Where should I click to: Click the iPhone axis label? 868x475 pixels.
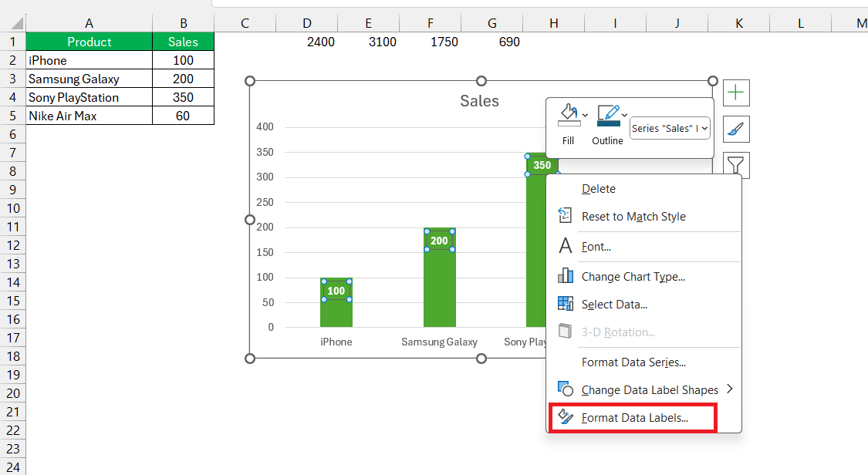[336, 342]
